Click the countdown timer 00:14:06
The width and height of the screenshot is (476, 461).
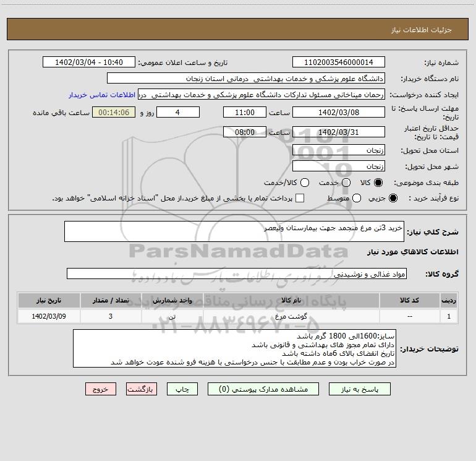click(114, 112)
